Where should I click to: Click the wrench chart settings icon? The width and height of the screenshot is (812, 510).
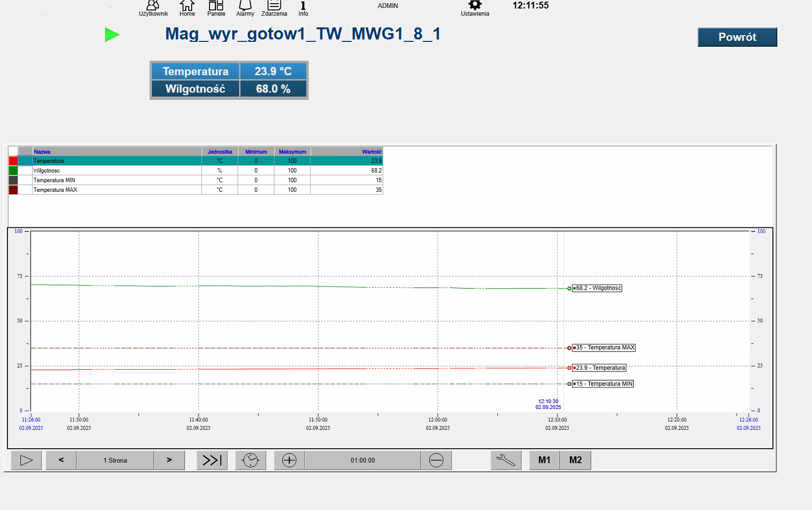click(x=506, y=461)
